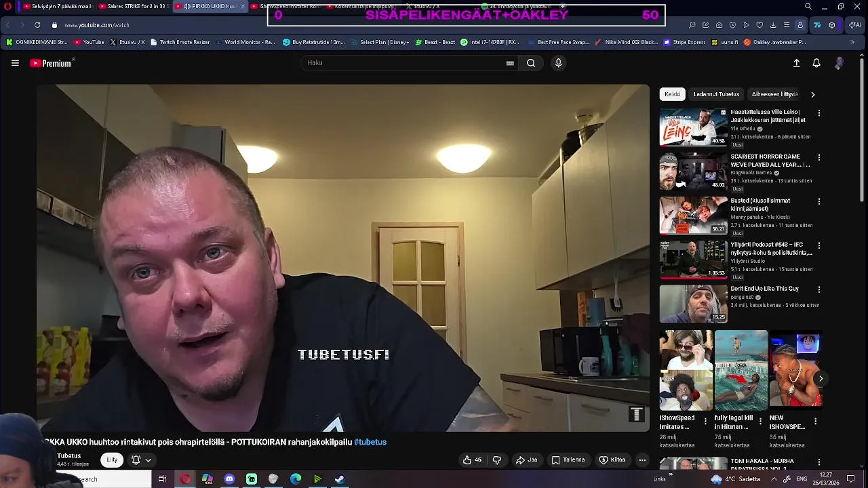
Task: Open the #tubetus hashtag link
Action: tap(370, 442)
